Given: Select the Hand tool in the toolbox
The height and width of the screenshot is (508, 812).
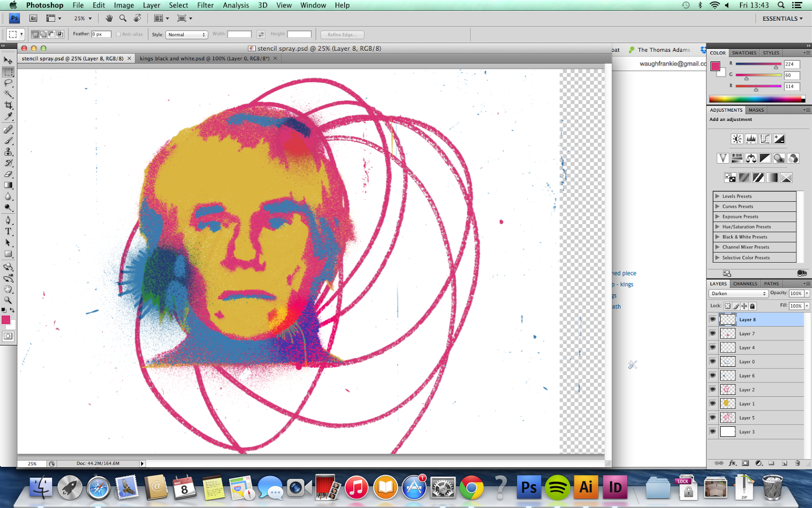Looking at the screenshot, I should 8,289.
